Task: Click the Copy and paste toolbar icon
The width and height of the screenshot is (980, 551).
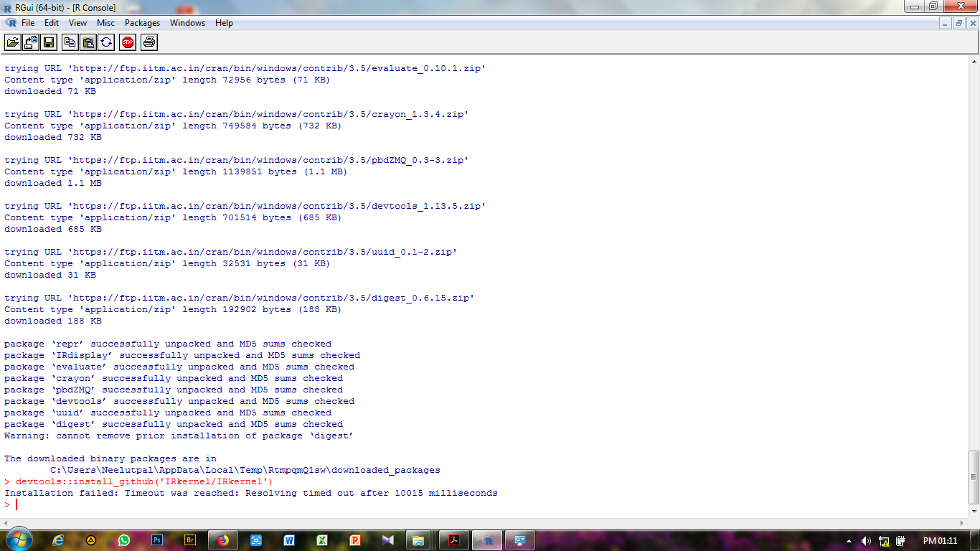Action: (105, 42)
